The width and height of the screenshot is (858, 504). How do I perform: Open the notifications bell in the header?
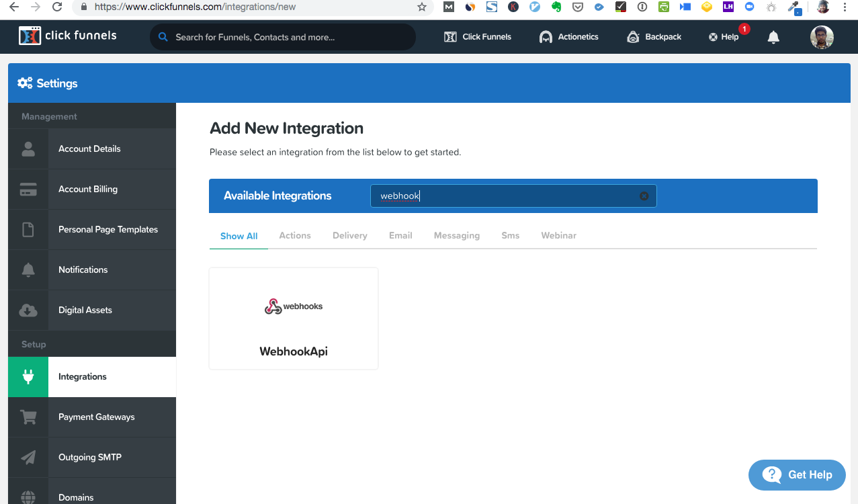pos(773,37)
